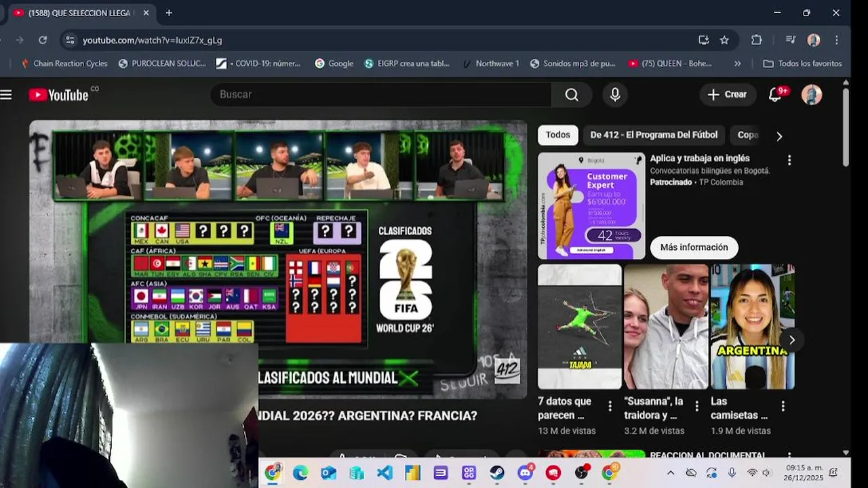868x488 pixels.
Task: Open 'Chain Reaction Cycles' bookmark
Action: tap(64, 64)
